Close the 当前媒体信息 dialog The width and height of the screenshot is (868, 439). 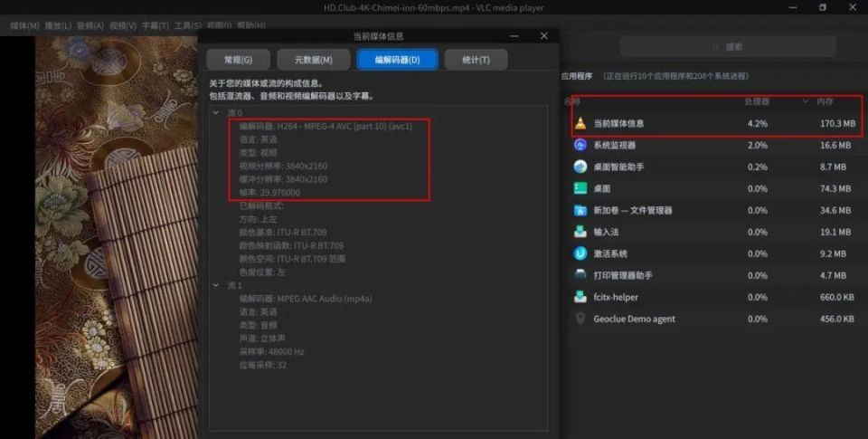click(544, 35)
